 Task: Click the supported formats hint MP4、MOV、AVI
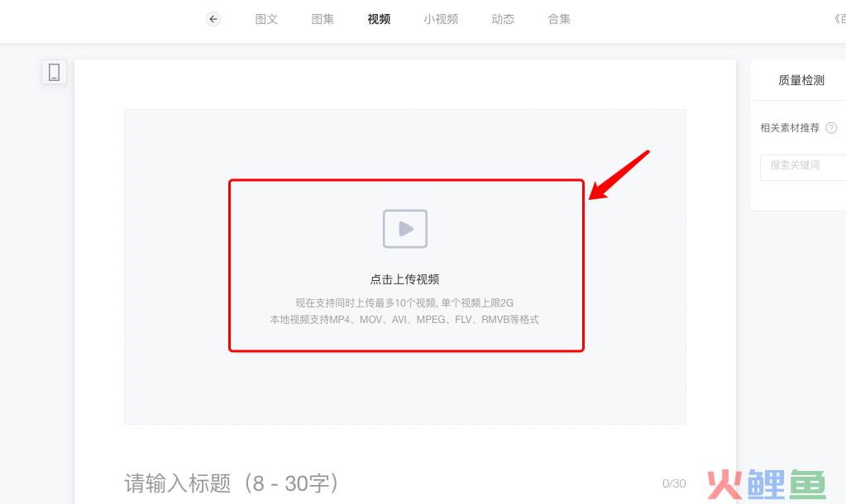[404, 320]
